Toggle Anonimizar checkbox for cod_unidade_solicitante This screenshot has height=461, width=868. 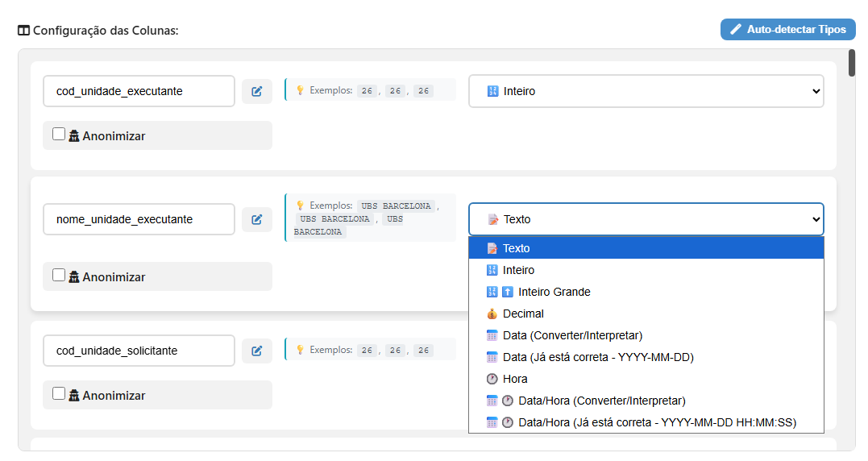59,394
